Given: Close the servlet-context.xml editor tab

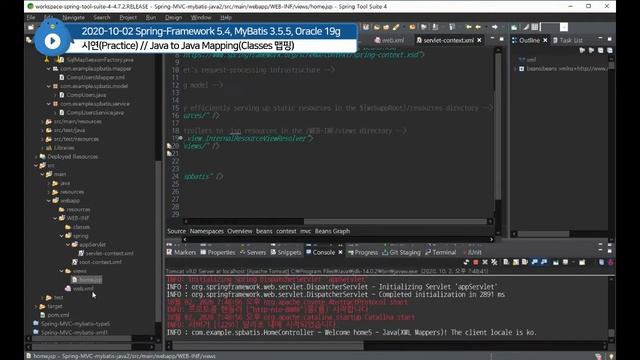Looking at the screenshot, I should 479,40.
